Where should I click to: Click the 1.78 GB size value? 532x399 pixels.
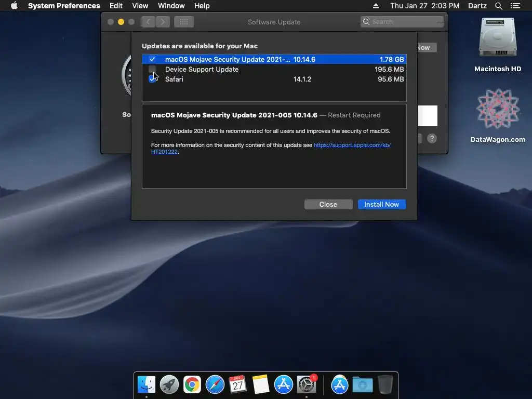point(392,59)
